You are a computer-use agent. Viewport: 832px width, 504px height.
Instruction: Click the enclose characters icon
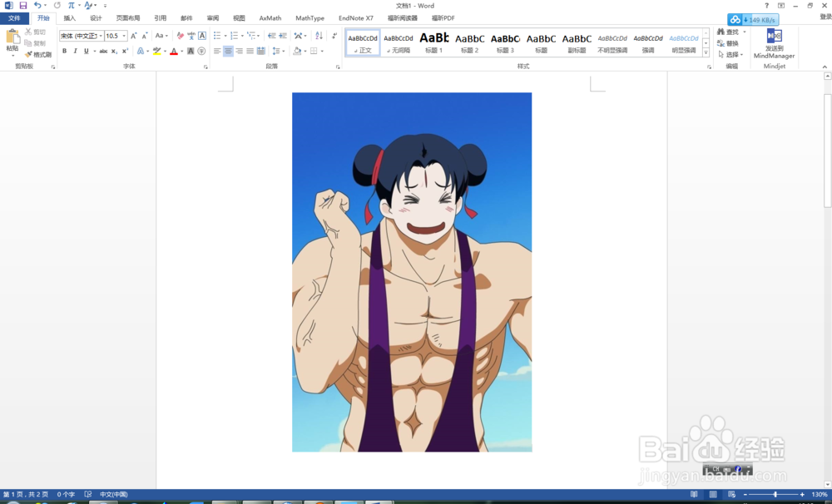pyautogui.click(x=201, y=51)
